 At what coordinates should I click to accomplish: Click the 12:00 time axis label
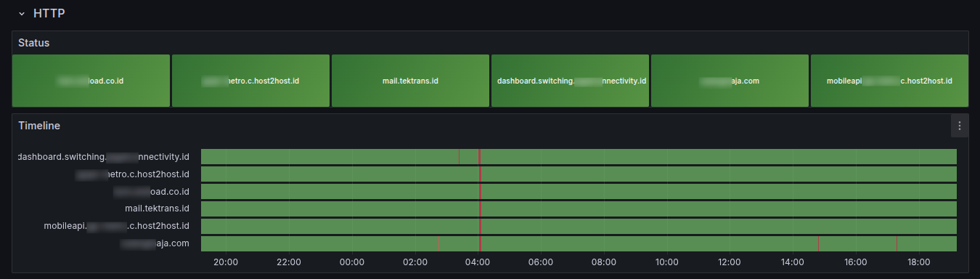click(730, 262)
